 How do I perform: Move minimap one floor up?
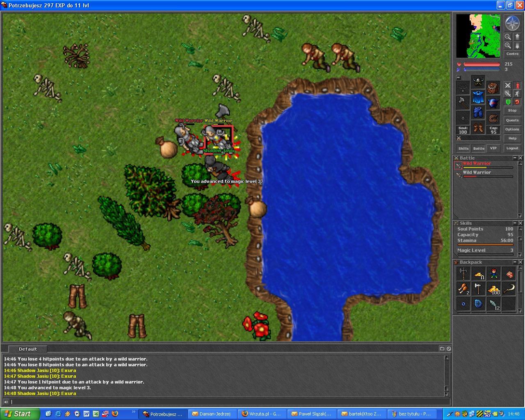tap(517, 37)
